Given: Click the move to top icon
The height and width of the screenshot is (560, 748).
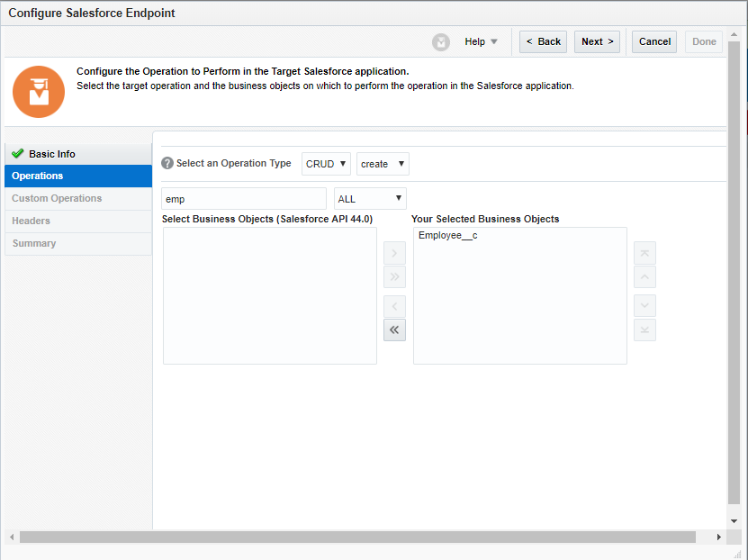Looking at the screenshot, I should [644, 253].
